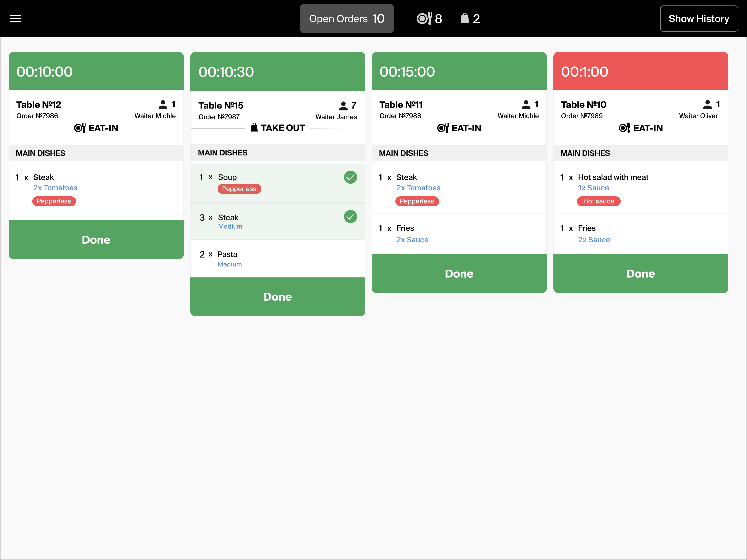This screenshot has width=747, height=560.
Task: Click the EAT-IN plate icon on Table №11
Action: pyautogui.click(x=443, y=128)
